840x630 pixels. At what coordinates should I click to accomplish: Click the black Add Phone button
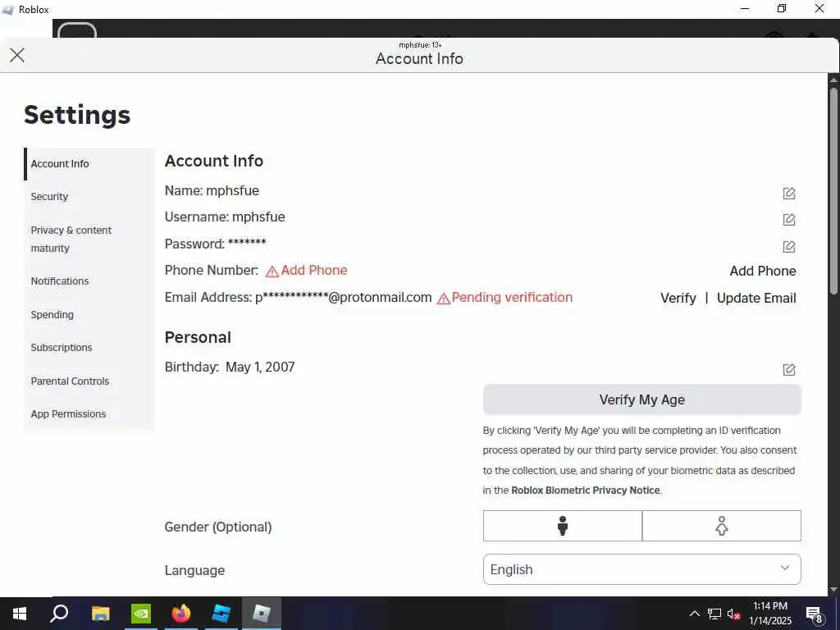(762, 271)
